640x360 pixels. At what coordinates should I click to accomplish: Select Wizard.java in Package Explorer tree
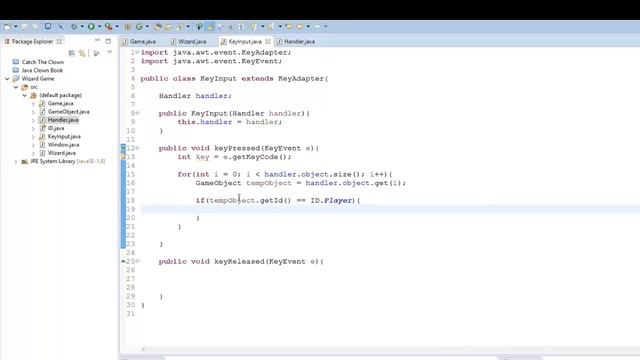pos(62,153)
